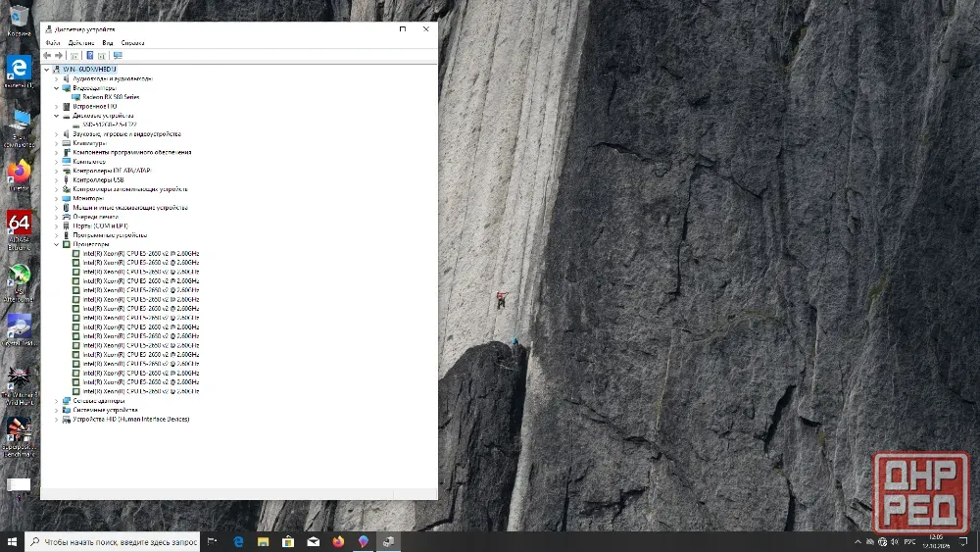Click the Контроллеры IDE ATA/ATAPI category icon

point(67,171)
